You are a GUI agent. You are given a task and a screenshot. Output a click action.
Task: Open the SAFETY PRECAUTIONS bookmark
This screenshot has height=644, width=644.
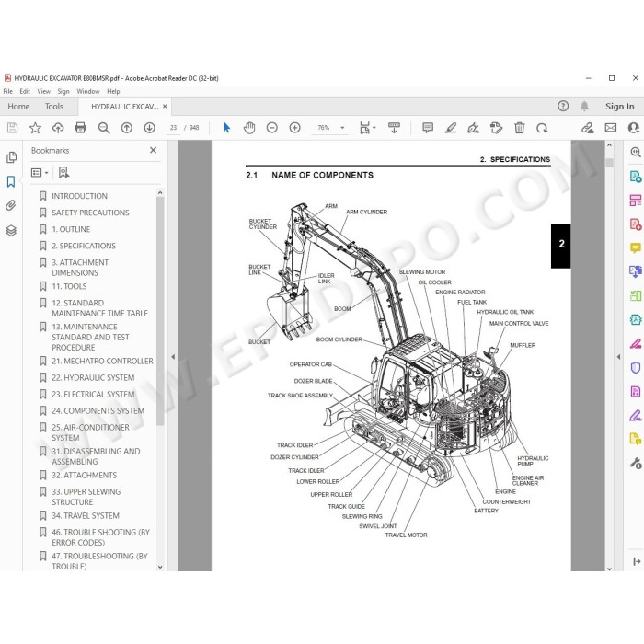(90, 213)
